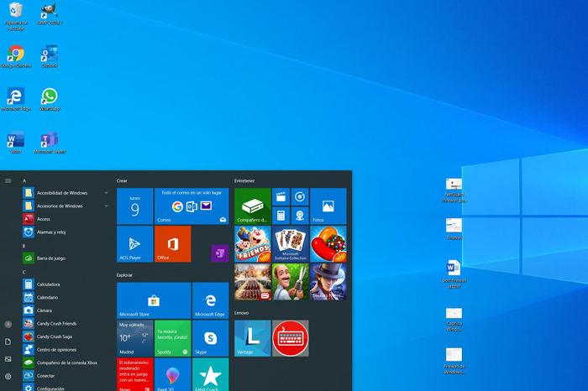The image size is (588, 391).
Task: Select Alarmas y reloj in app list
Action: (50, 232)
